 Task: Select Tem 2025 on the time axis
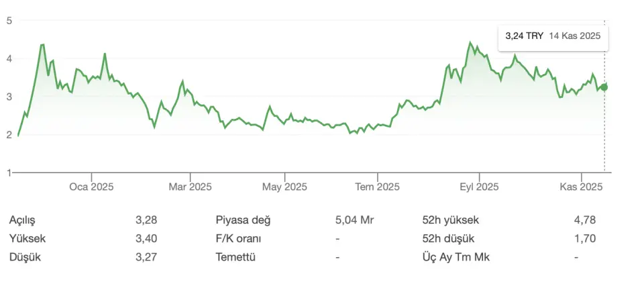[377, 186]
